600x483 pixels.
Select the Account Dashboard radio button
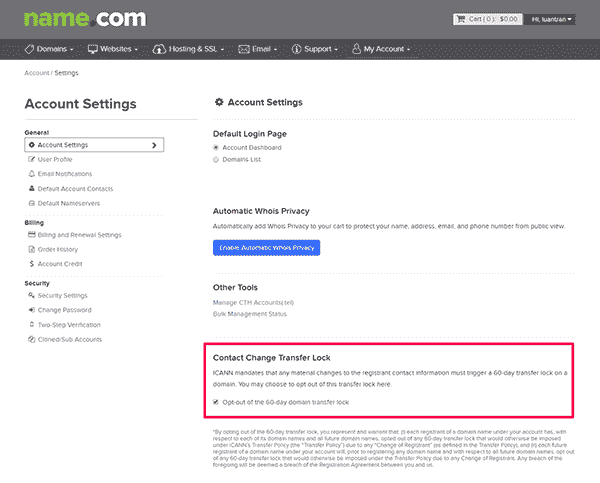point(216,148)
